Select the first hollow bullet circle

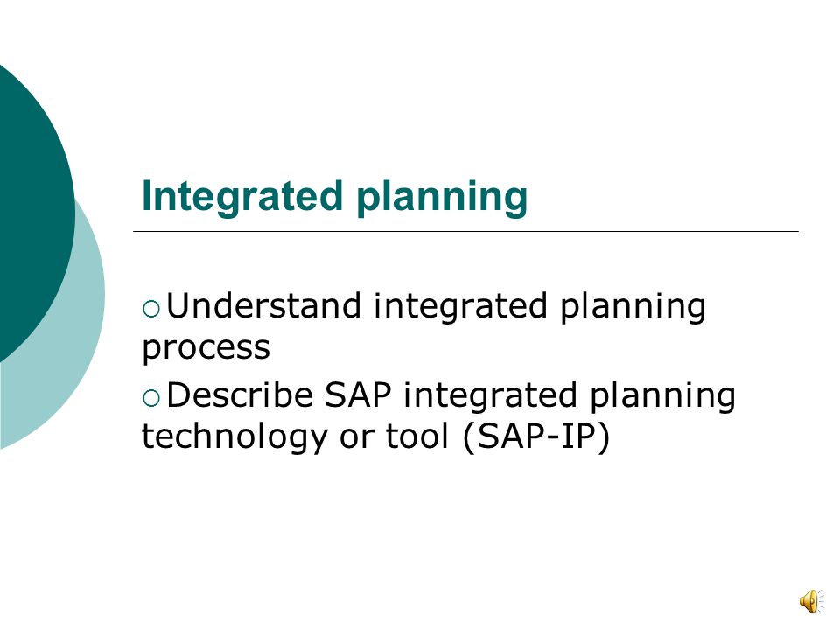(x=151, y=309)
